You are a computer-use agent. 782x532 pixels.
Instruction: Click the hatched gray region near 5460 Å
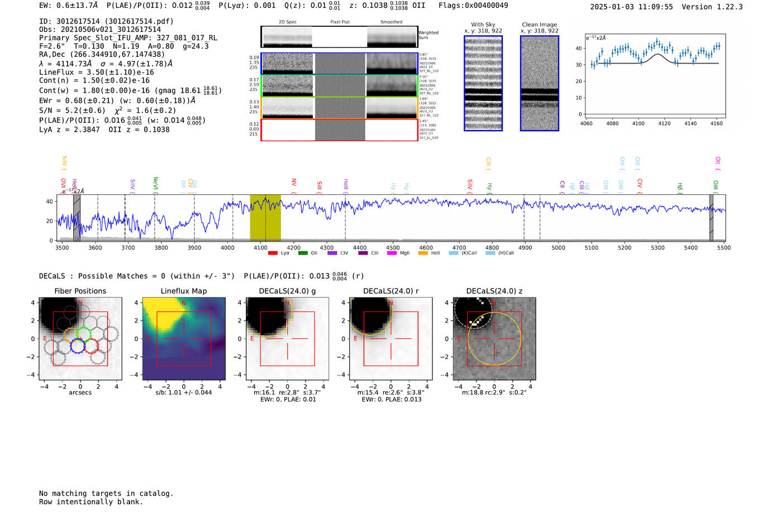(711, 218)
